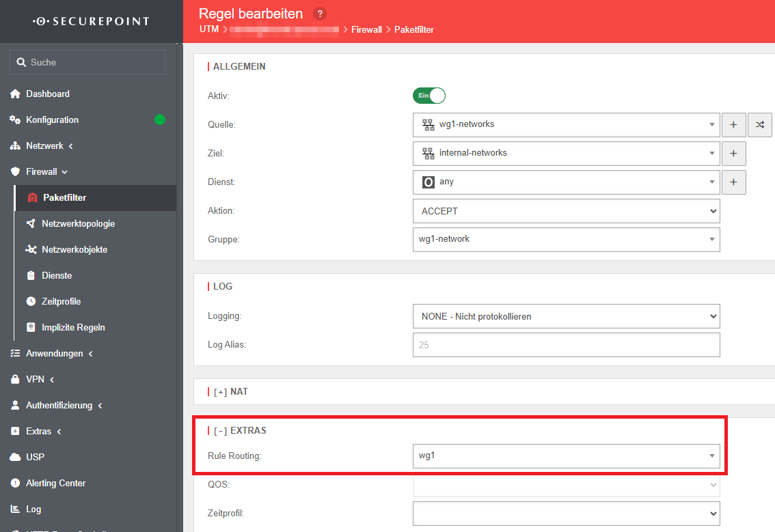Click Firewall breadcrumb link
Screen dimensions: 775x532
[366, 30]
